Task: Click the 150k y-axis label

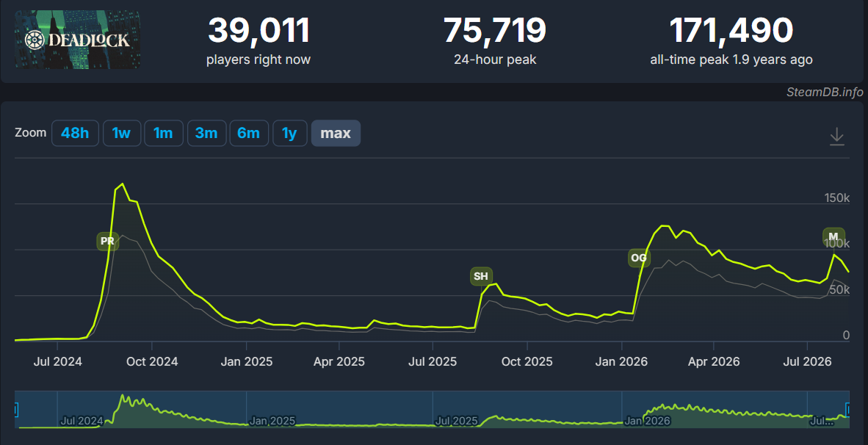Action: (836, 198)
